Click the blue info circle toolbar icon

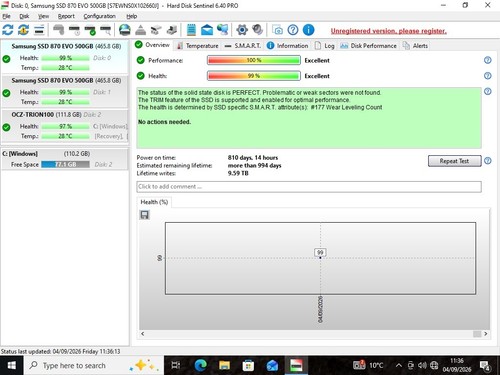(308, 30)
